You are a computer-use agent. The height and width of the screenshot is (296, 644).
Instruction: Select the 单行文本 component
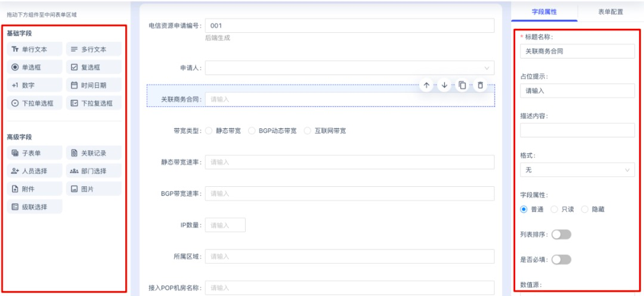point(35,49)
